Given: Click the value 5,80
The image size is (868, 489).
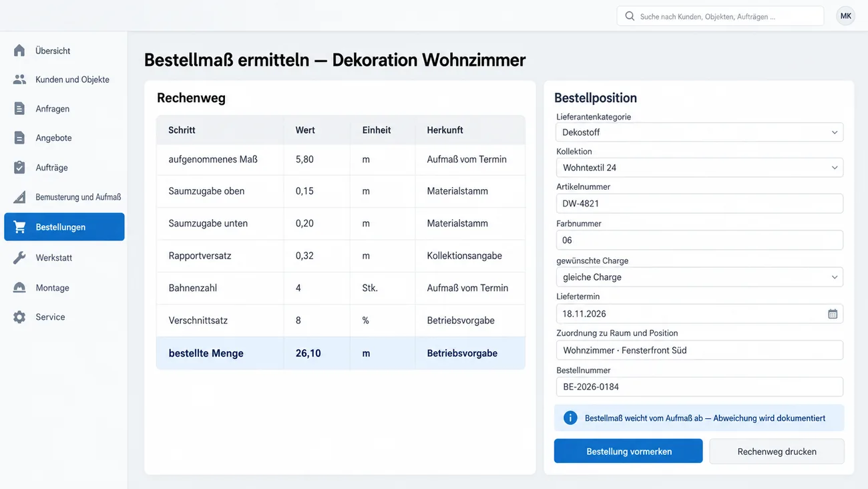Looking at the screenshot, I should (x=304, y=159).
